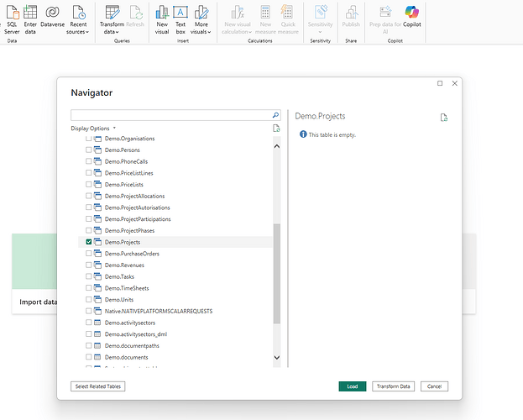Uncheck the Demo.Projects checkbox
The height and width of the screenshot is (420, 523).
point(89,242)
